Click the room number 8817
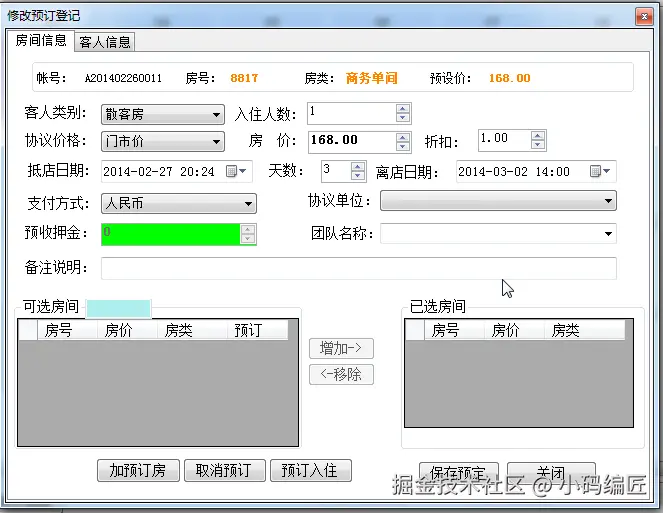Viewport: 663px width, 513px height. tap(244, 78)
